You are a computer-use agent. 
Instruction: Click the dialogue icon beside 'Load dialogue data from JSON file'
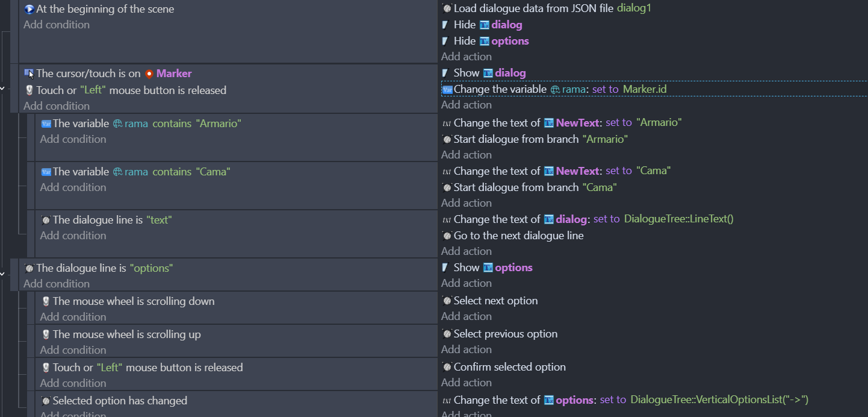447,8
